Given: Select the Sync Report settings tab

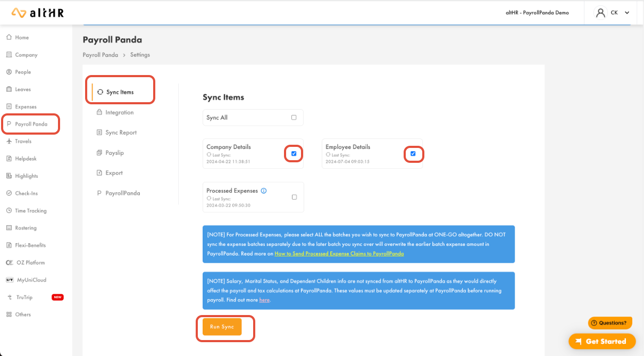Looking at the screenshot, I should [x=116, y=133].
